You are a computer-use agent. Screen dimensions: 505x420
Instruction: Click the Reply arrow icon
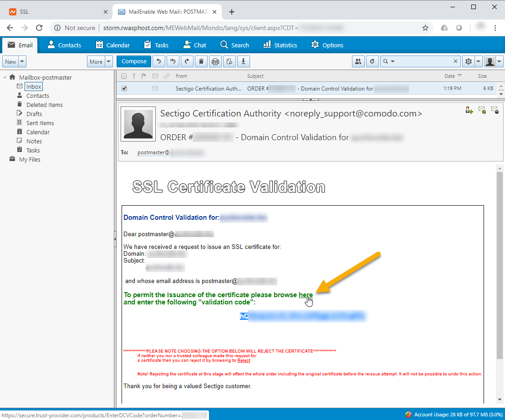(159, 61)
